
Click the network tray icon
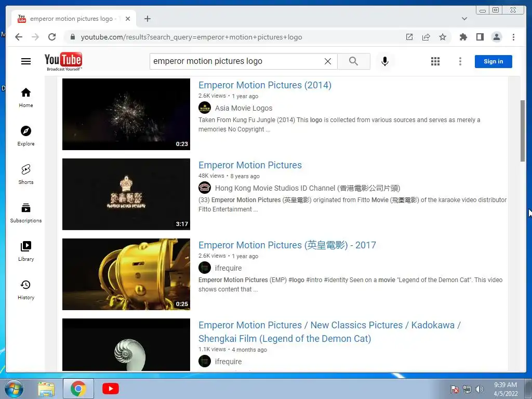pyautogui.click(x=467, y=389)
